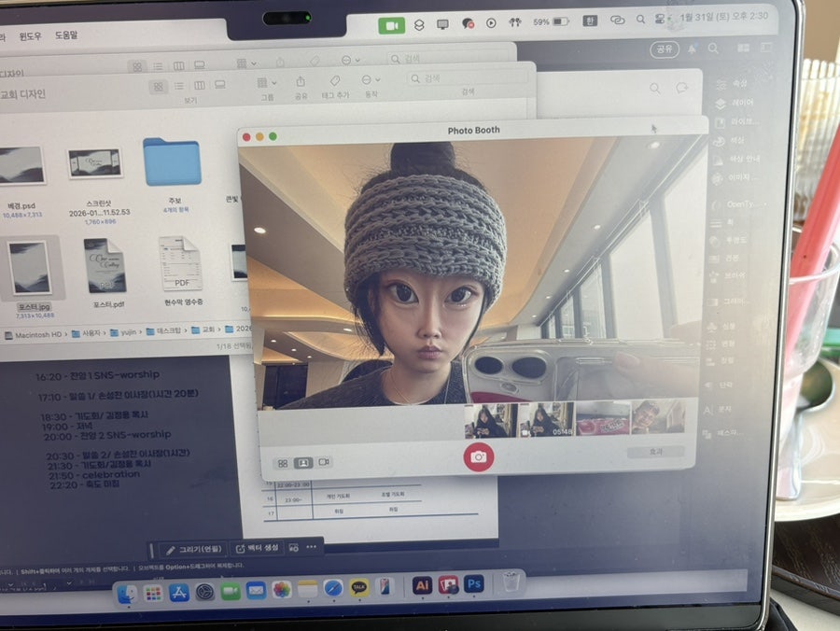Open KakaoTalk from the Dock

click(x=359, y=588)
